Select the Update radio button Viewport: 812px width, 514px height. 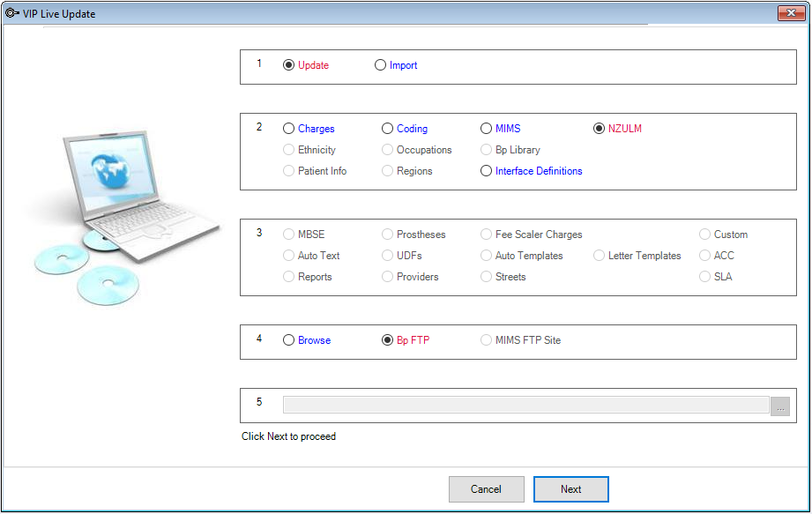(x=288, y=65)
